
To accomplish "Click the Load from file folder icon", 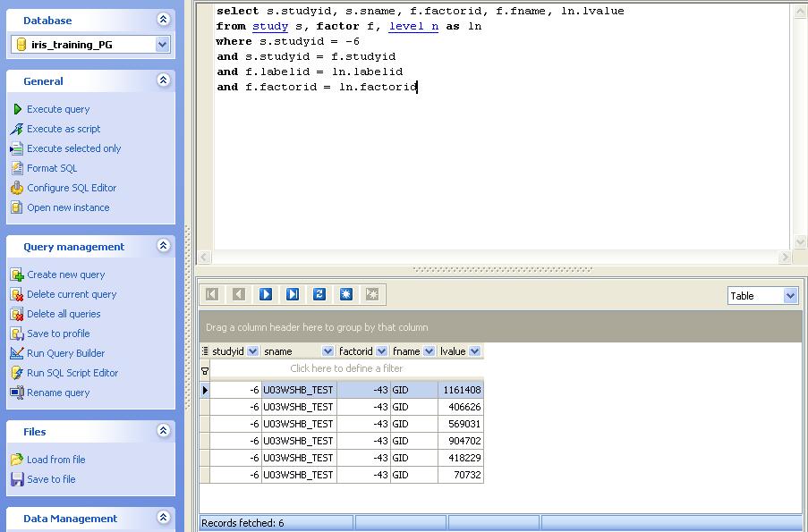I will [17, 460].
